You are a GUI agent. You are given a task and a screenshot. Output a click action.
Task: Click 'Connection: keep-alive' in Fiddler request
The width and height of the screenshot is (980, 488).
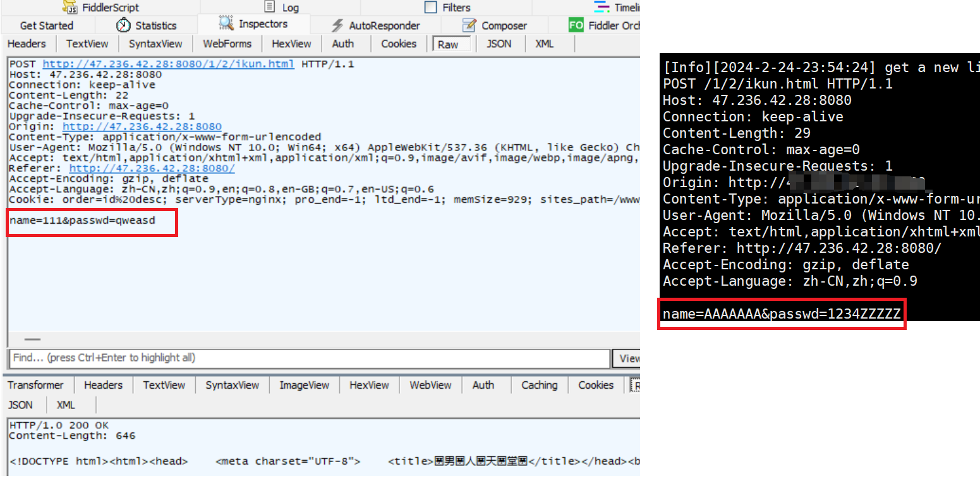click(x=82, y=85)
